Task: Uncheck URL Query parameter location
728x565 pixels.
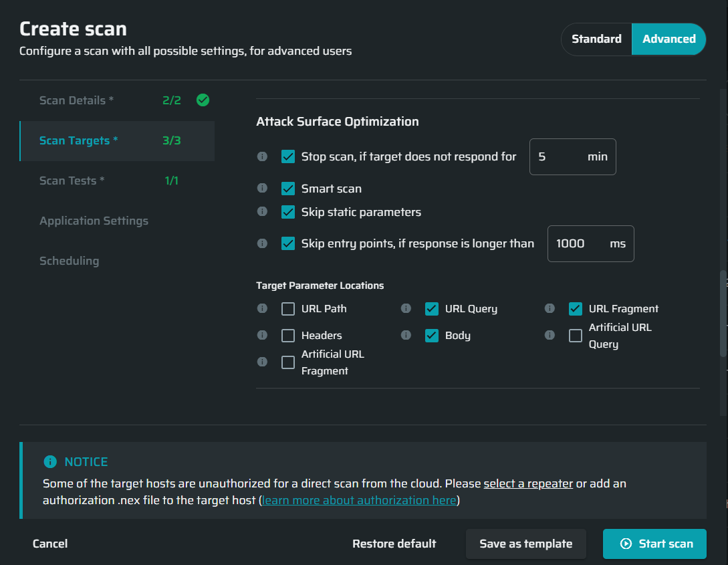Action: pos(432,309)
